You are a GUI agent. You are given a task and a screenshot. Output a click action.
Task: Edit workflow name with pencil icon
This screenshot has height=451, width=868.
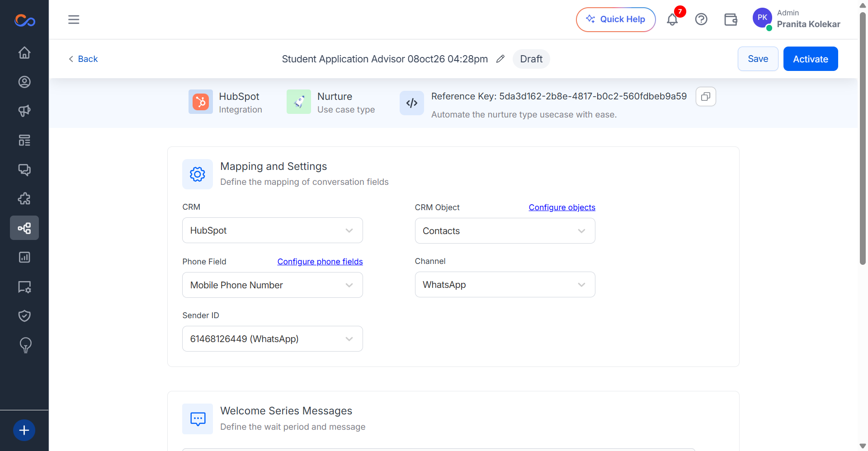point(500,59)
